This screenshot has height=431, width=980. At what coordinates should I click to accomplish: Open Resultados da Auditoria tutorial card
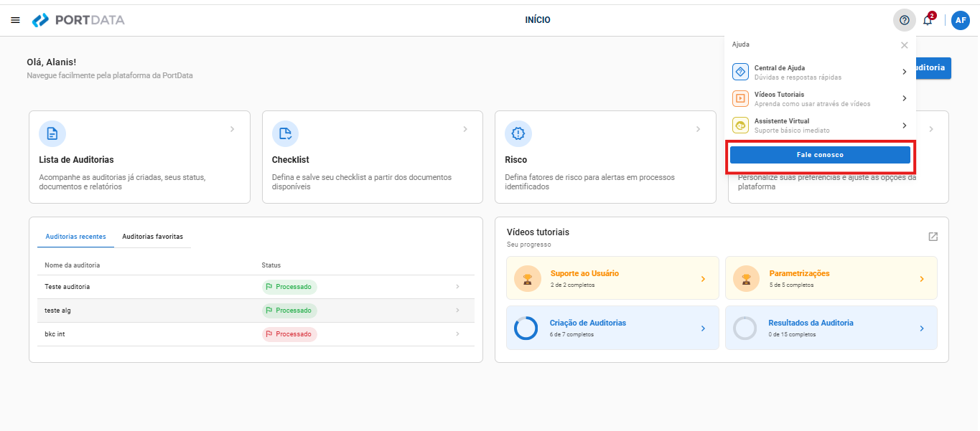[x=831, y=328]
